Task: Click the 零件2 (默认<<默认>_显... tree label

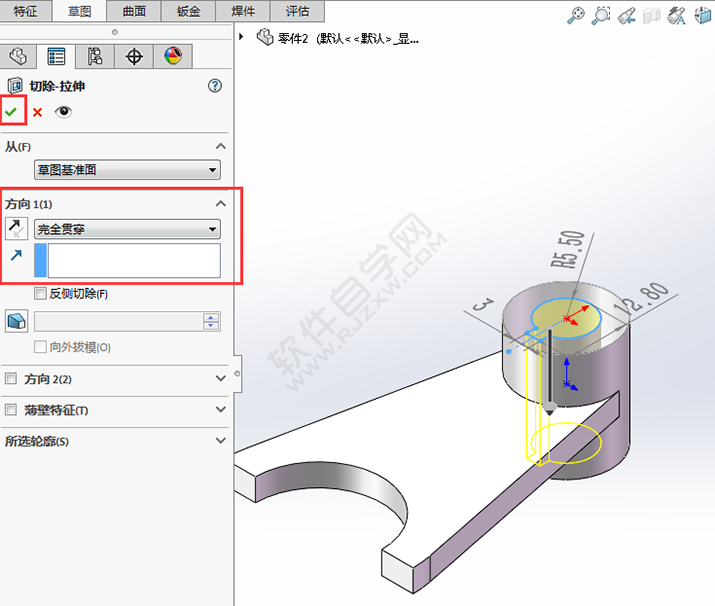Action: tap(348, 38)
